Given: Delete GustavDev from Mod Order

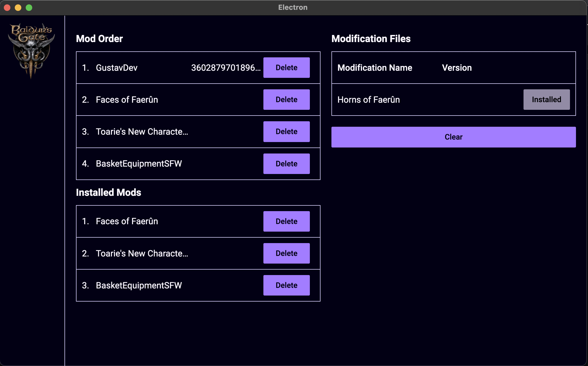Looking at the screenshot, I should (286, 67).
